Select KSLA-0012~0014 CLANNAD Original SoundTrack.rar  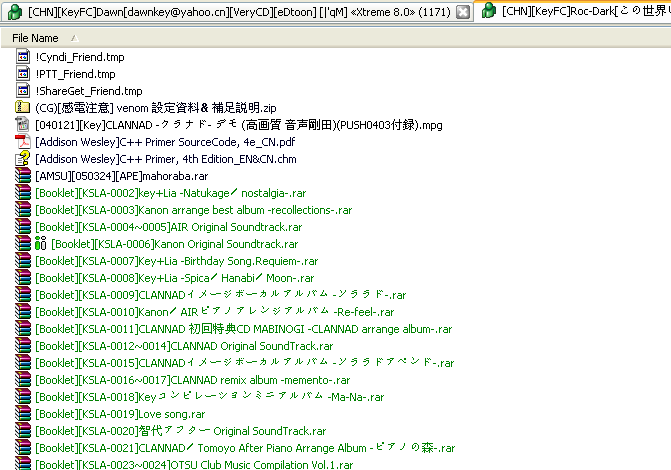coord(184,346)
